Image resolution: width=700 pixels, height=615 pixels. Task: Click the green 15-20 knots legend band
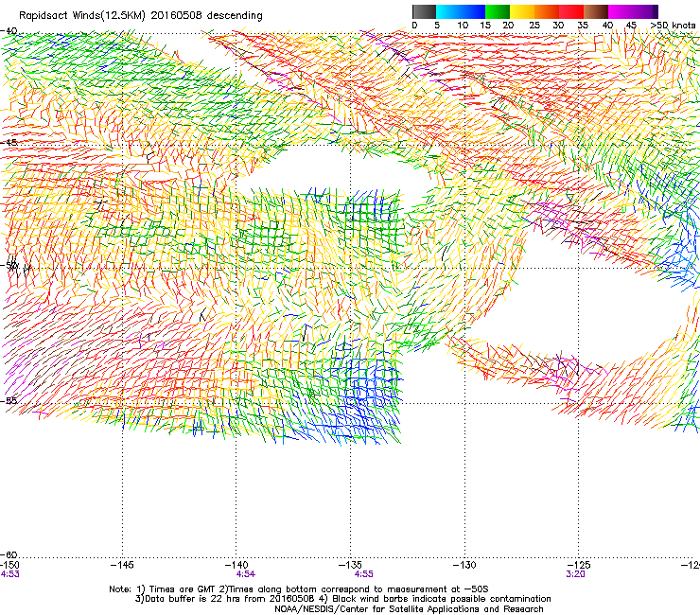498,11
